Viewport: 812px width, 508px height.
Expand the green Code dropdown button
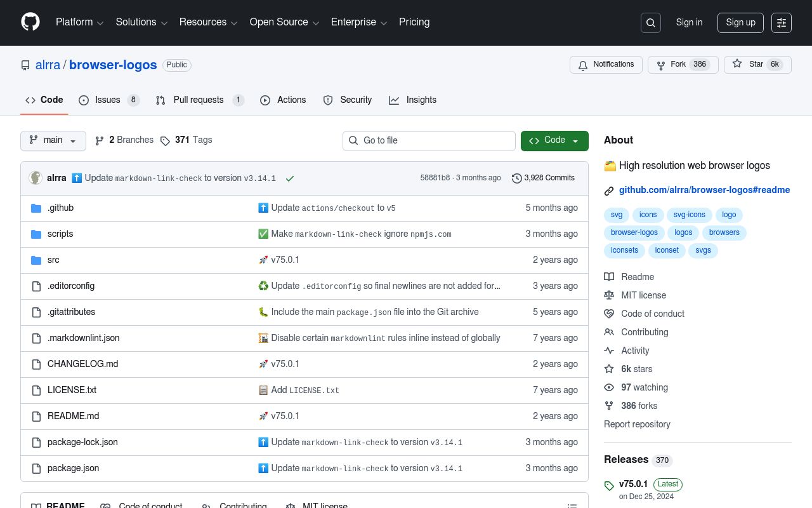pos(554,140)
